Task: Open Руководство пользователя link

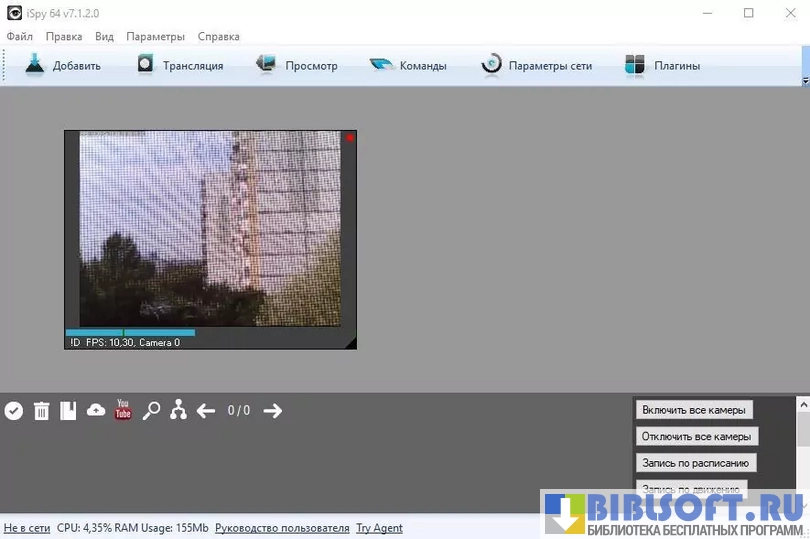Action: [282, 528]
